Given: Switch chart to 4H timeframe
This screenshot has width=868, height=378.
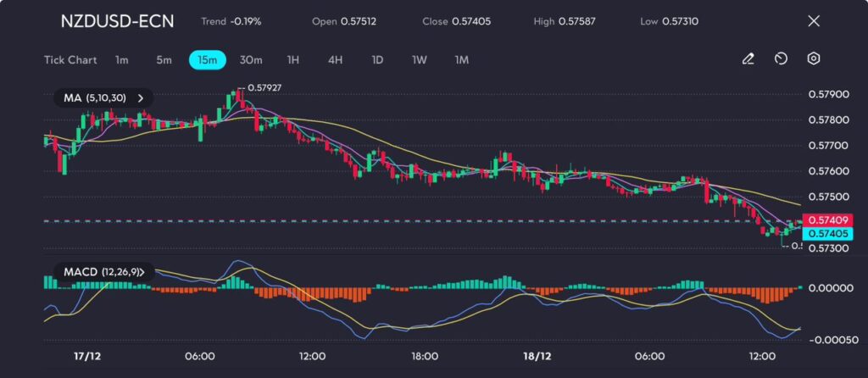Looking at the screenshot, I should click(x=336, y=60).
